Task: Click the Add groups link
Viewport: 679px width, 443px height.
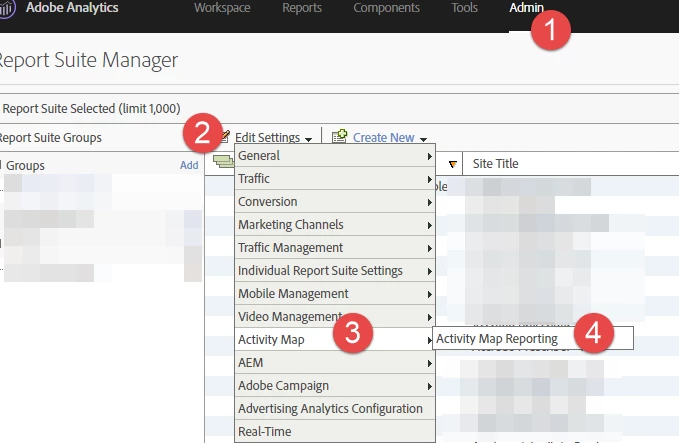Action: 189,165
